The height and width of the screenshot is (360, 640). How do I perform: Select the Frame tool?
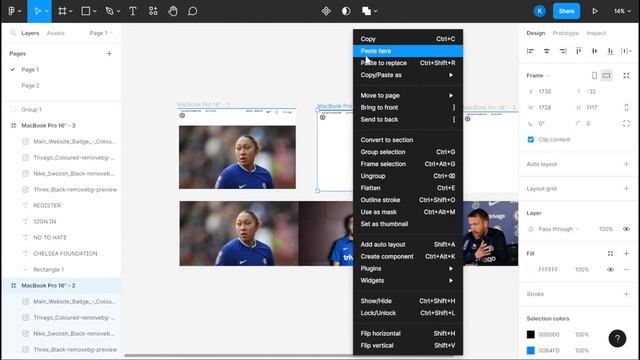tap(62, 11)
